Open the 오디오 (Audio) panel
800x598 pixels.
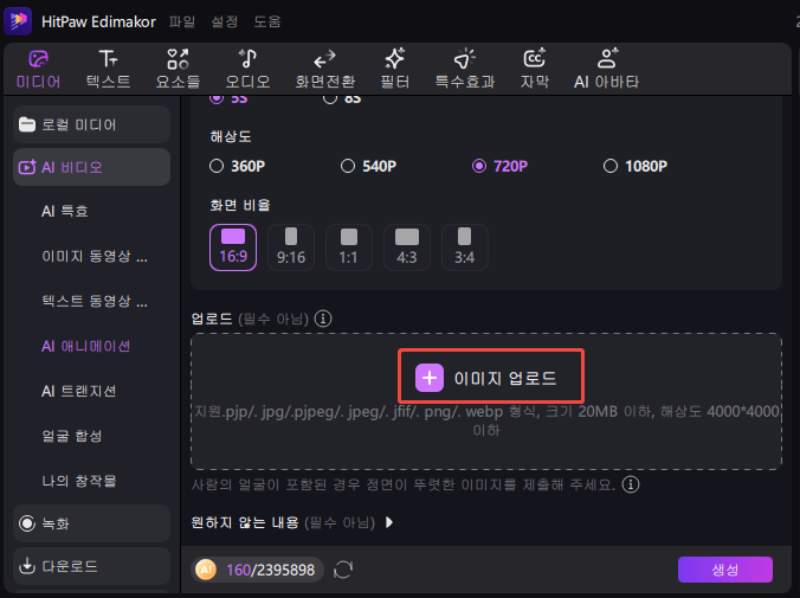tap(249, 67)
